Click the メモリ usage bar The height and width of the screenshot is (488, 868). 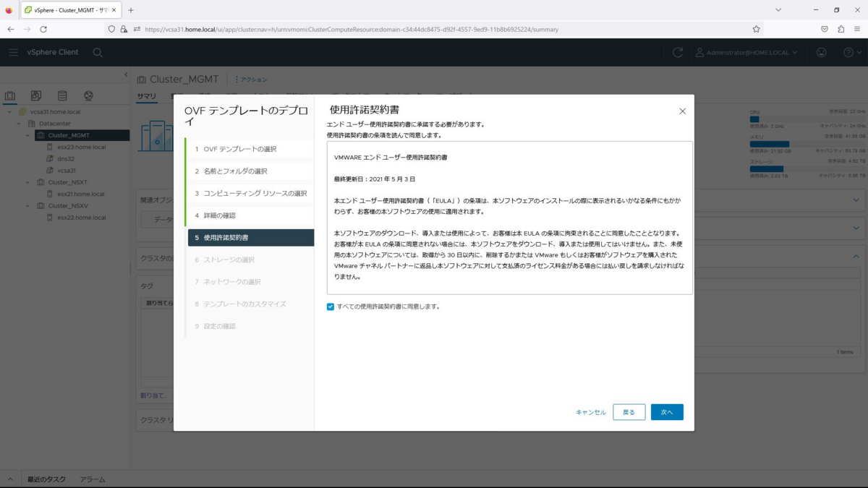pos(807,144)
